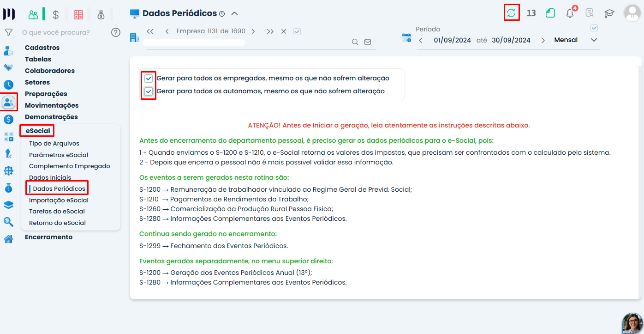Click the company search magnifier icon
The image size is (644, 334).
355,42
